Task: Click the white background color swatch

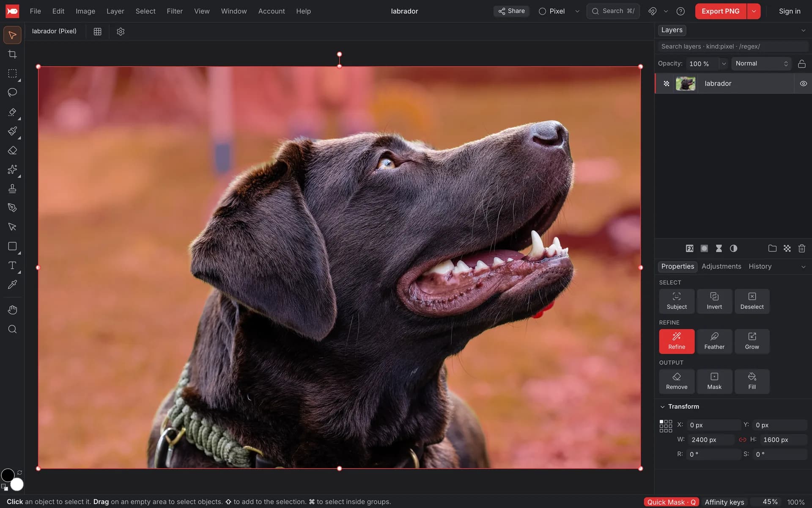Action: pyautogui.click(x=17, y=484)
